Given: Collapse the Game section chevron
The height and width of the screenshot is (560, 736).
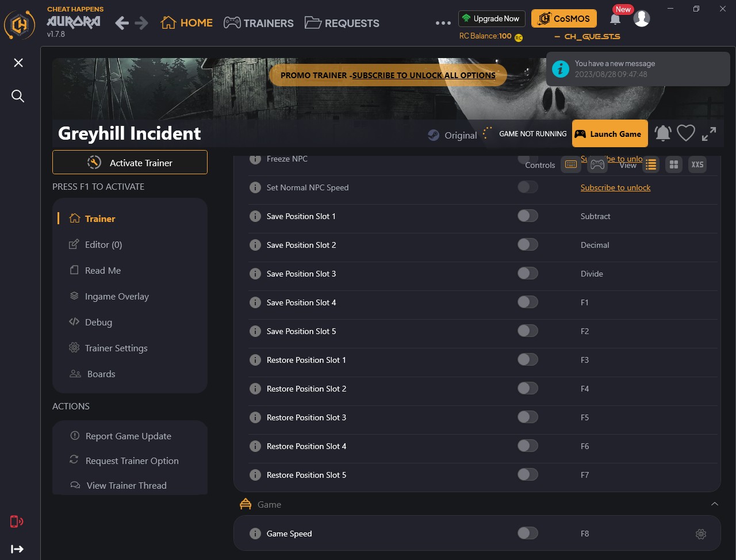Looking at the screenshot, I should click(x=715, y=504).
